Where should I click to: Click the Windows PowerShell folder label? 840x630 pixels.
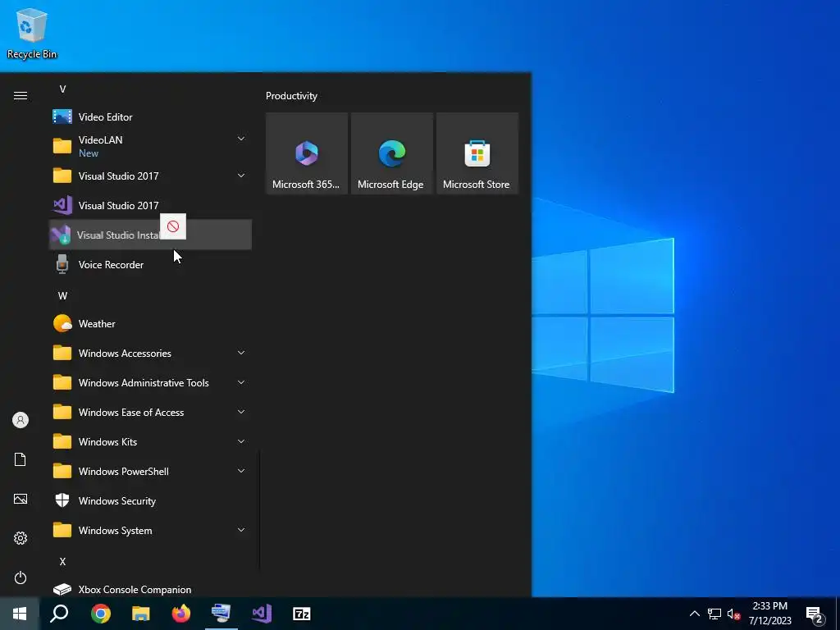coord(124,472)
